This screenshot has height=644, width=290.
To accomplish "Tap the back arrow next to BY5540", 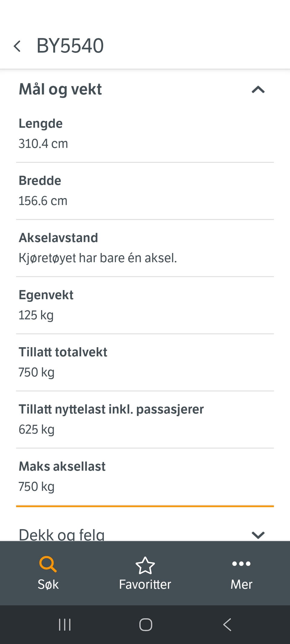I will point(17,46).
